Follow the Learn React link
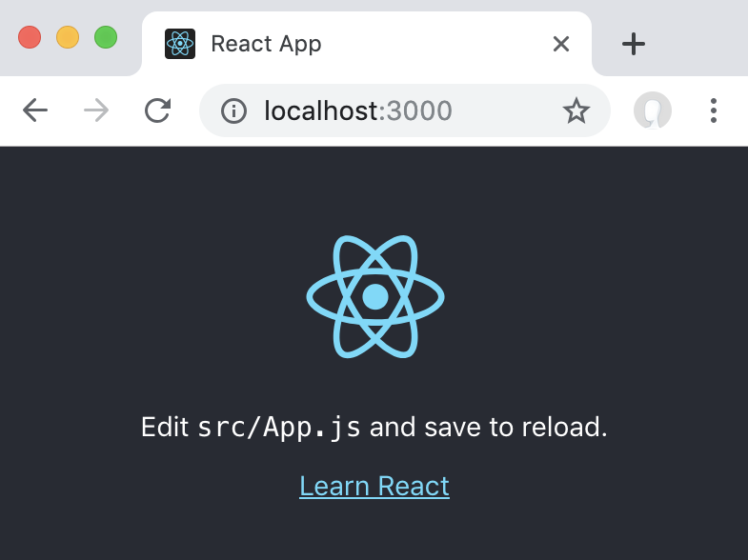The image size is (748, 560). click(374, 486)
